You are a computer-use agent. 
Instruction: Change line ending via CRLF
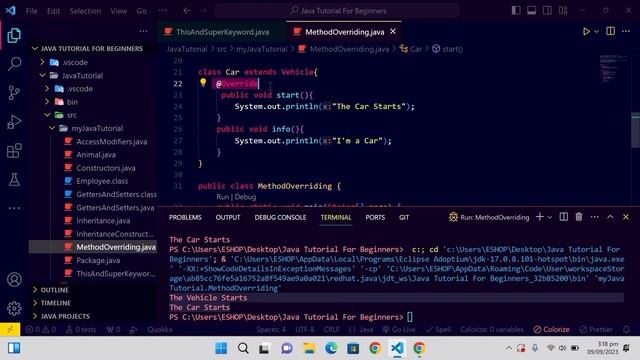(331, 329)
